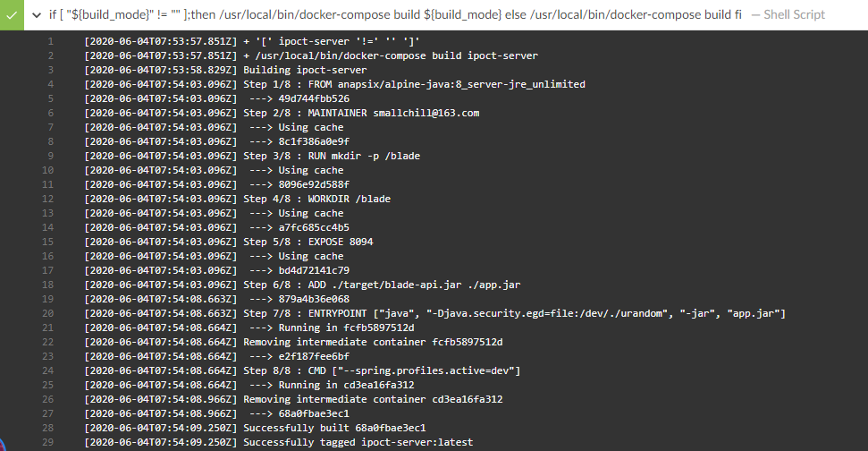Screen dimensions: 868x451
Task: Click the Step 7/8 ENTRYPOINT java log line
Action: click(434, 313)
